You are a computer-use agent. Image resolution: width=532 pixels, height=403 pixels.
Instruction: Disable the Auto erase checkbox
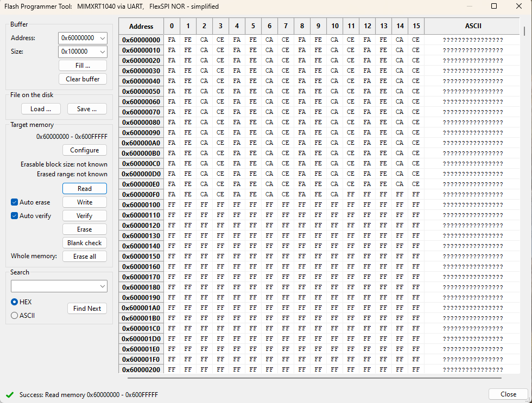coord(14,202)
